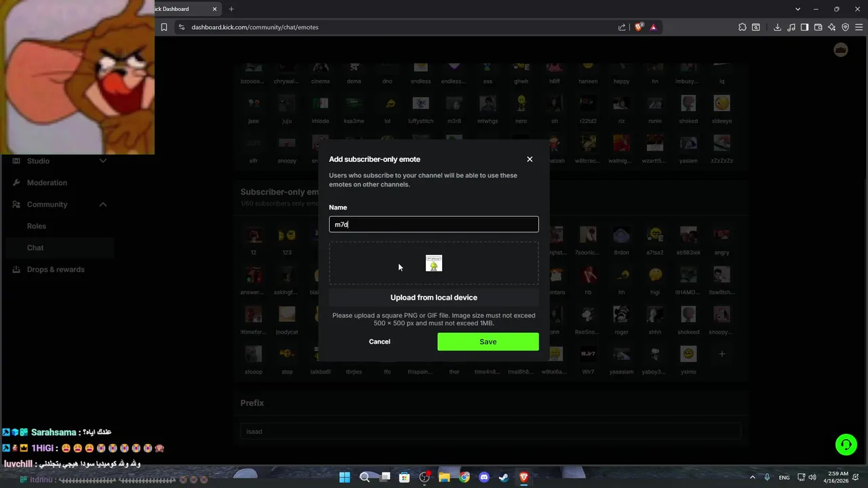The image size is (868, 488).
Task: Open Chrome from the taskbar
Action: tap(465, 477)
